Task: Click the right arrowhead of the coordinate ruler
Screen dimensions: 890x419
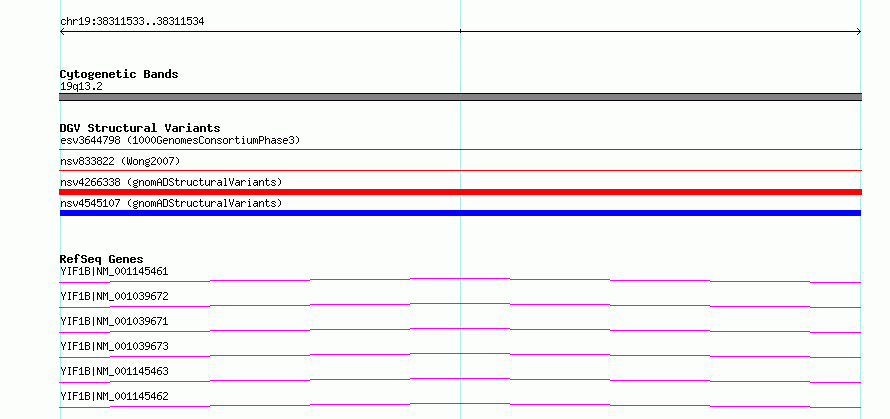Action: [x=858, y=32]
